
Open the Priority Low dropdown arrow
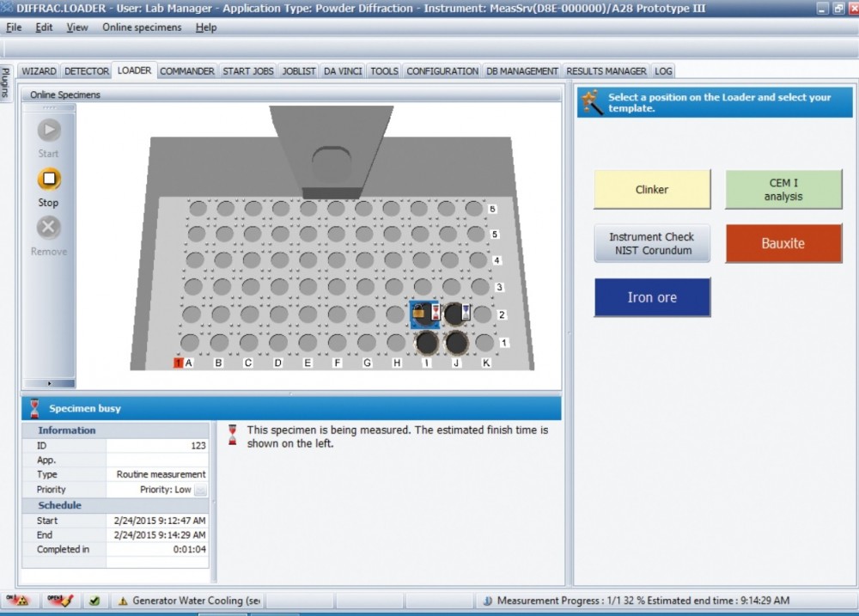tap(200, 490)
